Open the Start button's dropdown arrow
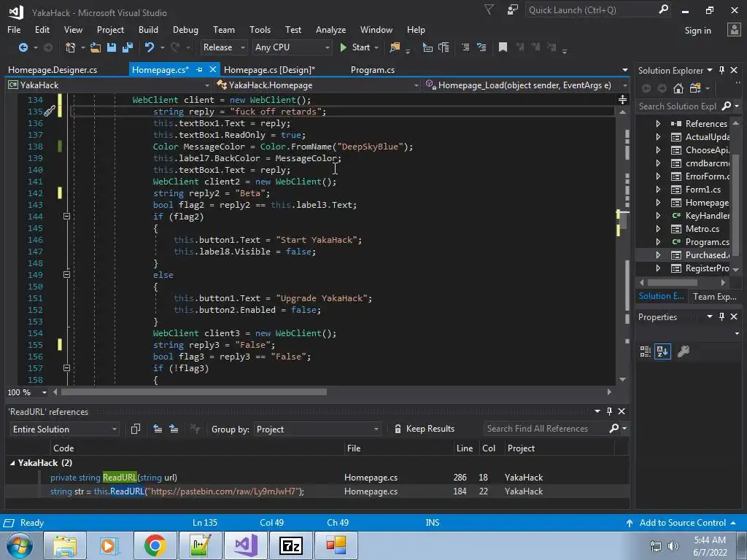The height and width of the screenshot is (560, 747). [x=376, y=47]
